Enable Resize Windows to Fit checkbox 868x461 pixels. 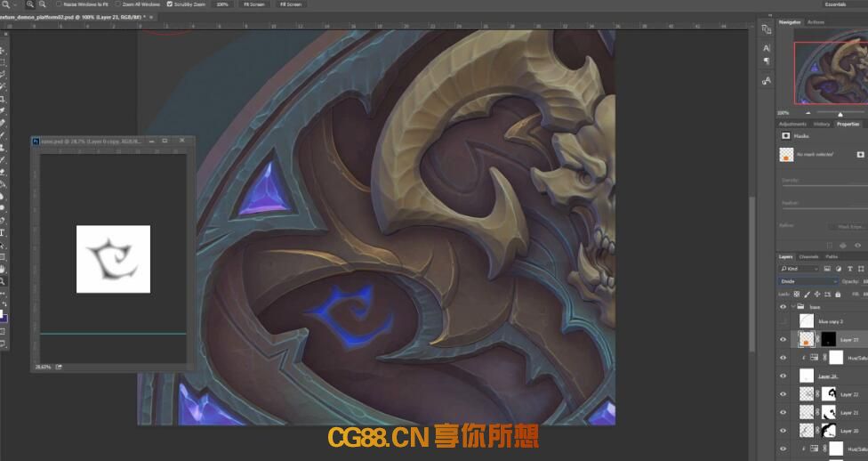click(x=59, y=4)
